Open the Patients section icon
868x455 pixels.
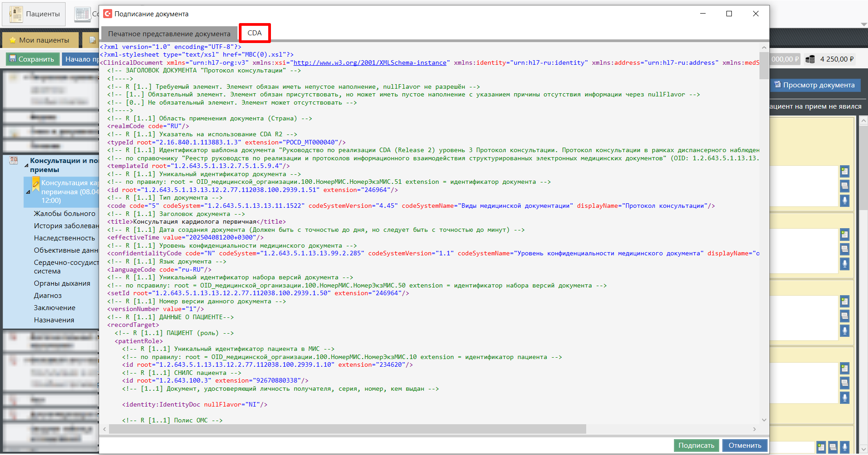16,14
